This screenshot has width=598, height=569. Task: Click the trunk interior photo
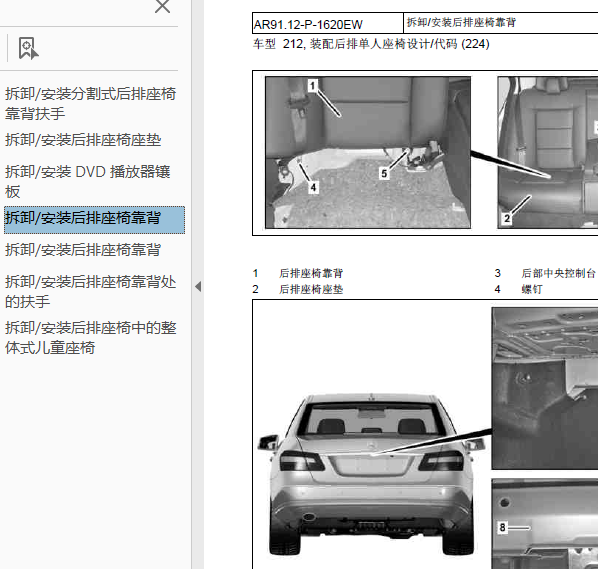(545, 388)
